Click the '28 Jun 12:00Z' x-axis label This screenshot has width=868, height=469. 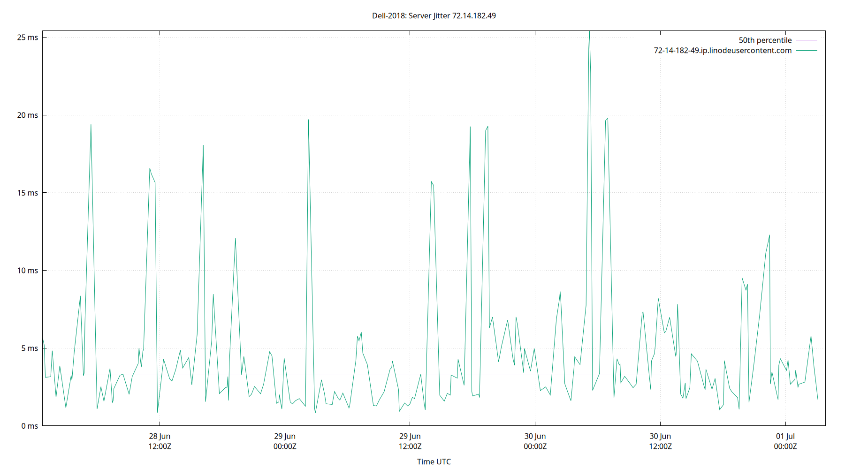pyautogui.click(x=160, y=441)
